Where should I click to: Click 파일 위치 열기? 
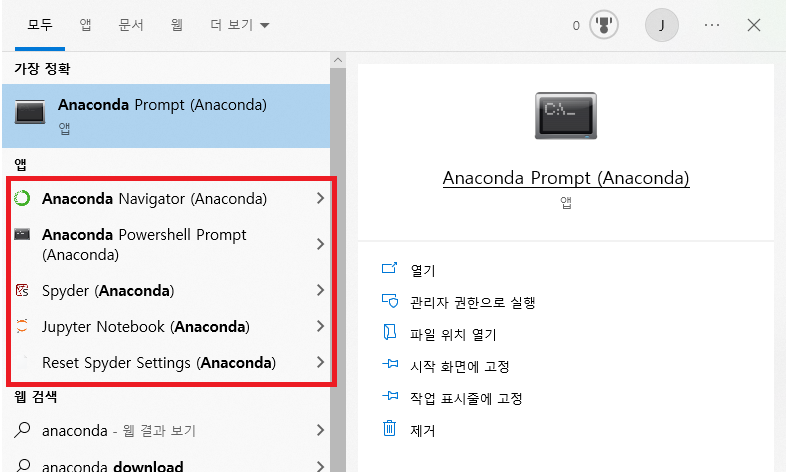(453, 334)
